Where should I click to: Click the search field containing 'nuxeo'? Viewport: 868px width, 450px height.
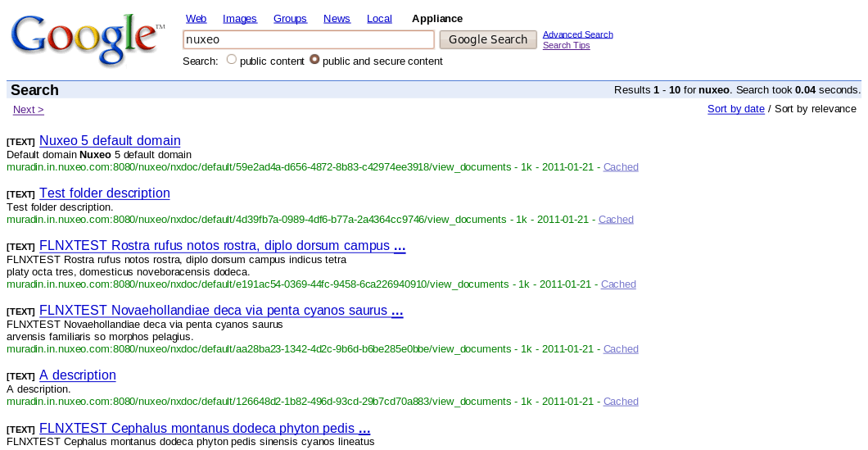(308, 39)
